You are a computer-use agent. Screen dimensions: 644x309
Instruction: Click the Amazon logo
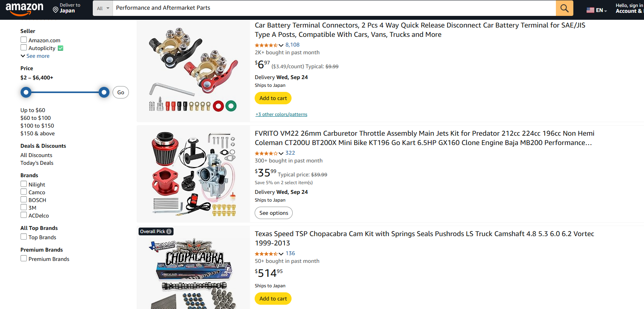click(24, 9)
